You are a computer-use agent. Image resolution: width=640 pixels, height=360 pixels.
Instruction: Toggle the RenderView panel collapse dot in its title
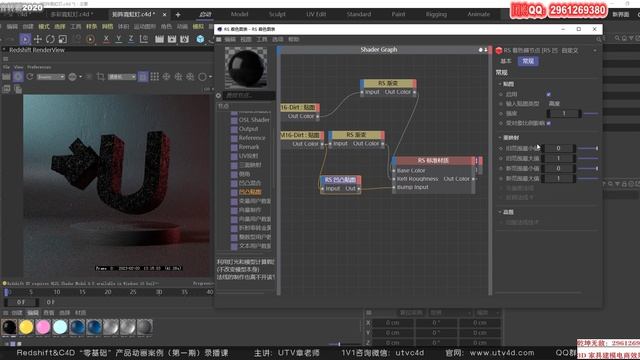pyautogui.click(x=4, y=50)
